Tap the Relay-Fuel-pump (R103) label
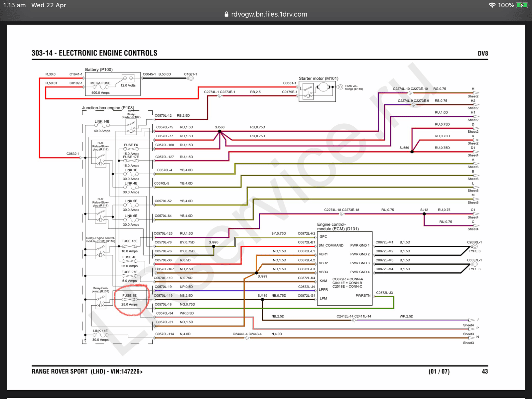This screenshot has height=399, width=532. [100, 290]
